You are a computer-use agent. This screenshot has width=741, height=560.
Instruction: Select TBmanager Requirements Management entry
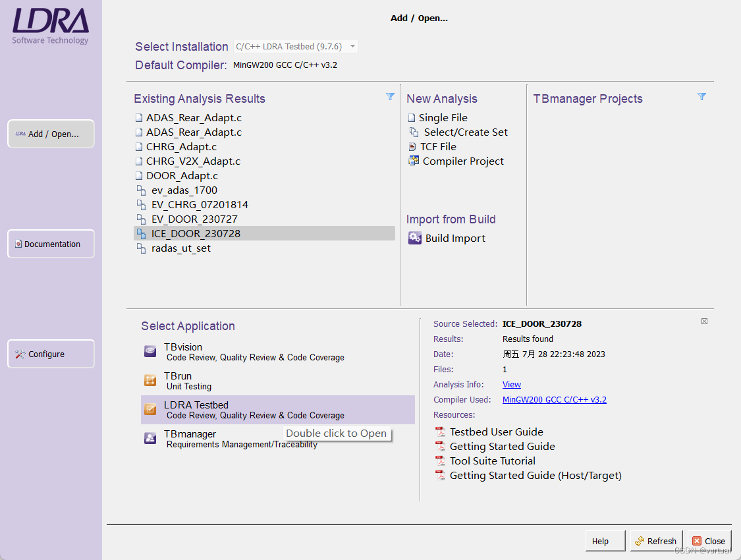point(278,439)
